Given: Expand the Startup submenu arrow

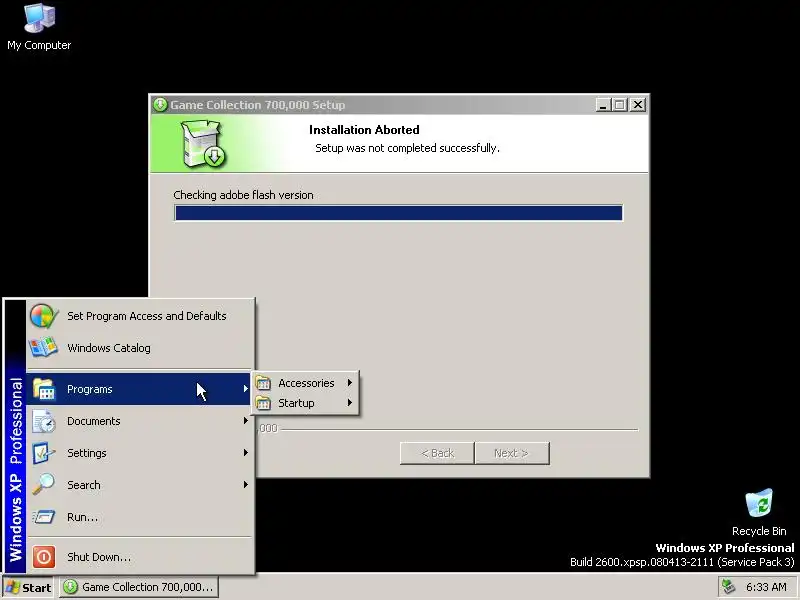Looking at the screenshot, I should pyautogui.click(x=350, y=403).
